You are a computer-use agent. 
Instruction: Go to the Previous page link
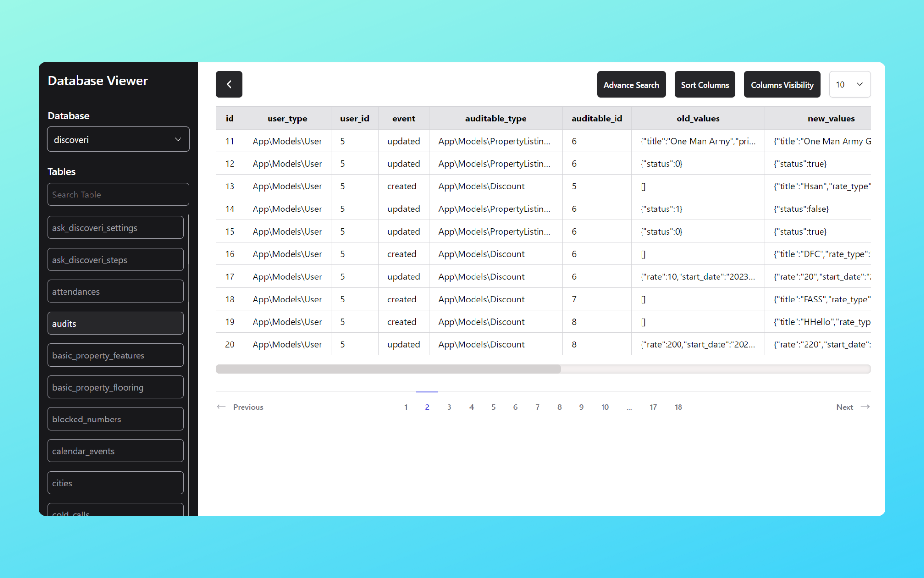248,407
